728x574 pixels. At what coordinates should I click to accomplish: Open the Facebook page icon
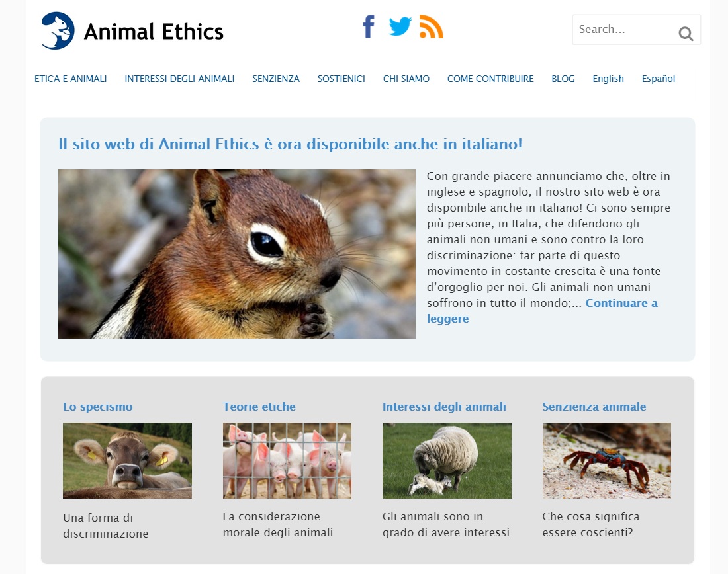pyautogui.click(x=369, y=26)
